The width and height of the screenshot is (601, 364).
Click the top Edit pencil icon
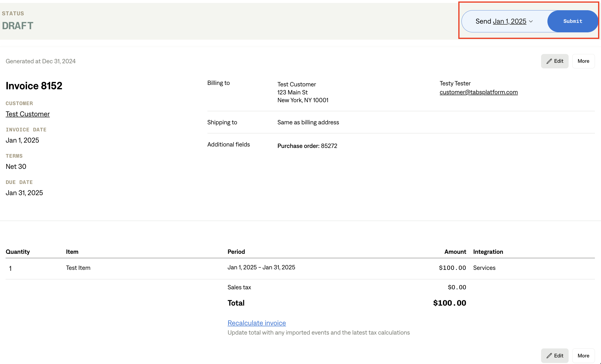coord(549,61)
